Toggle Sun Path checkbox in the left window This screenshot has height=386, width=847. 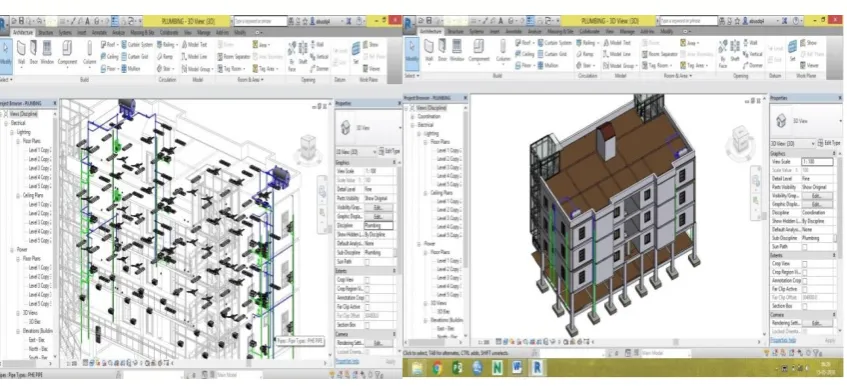367,262
